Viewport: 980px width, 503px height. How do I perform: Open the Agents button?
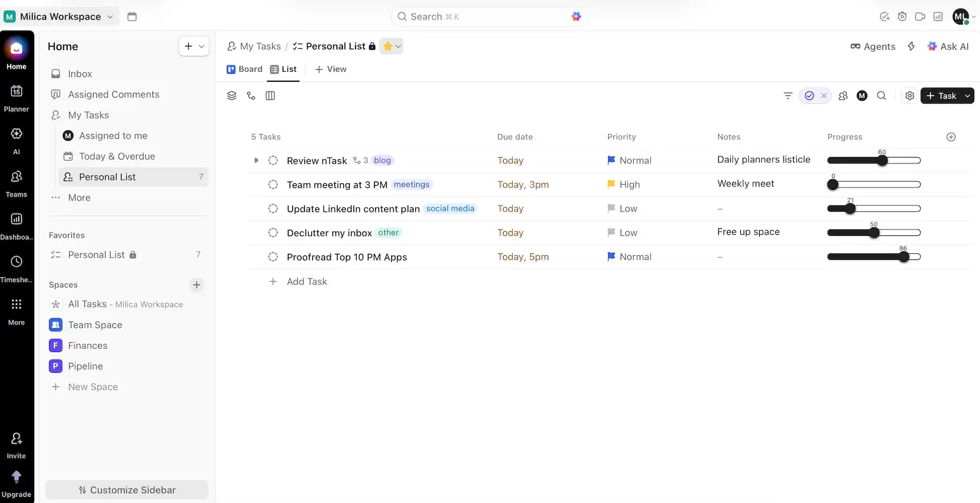pos(873,46)
